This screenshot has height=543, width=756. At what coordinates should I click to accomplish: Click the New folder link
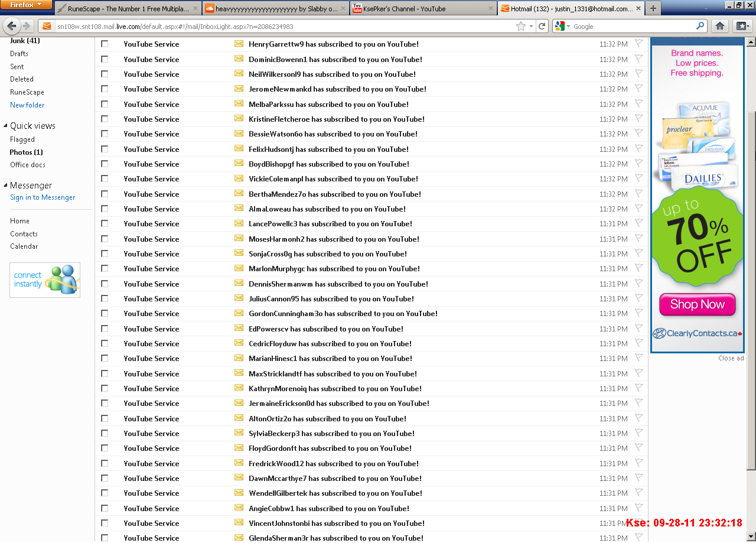coord(27,105)
